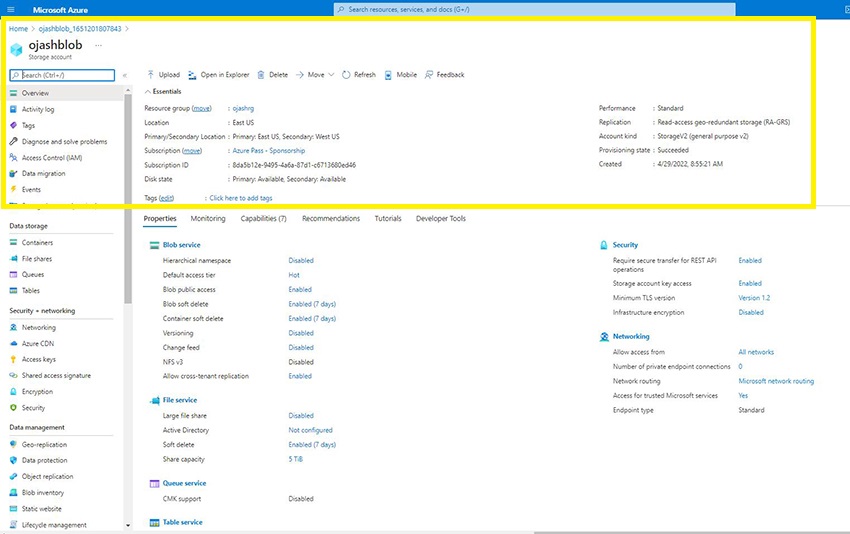This screenshot has width=850, height=534.
Task: Click the Events lightning bolt icon
Action: [14, 189]
